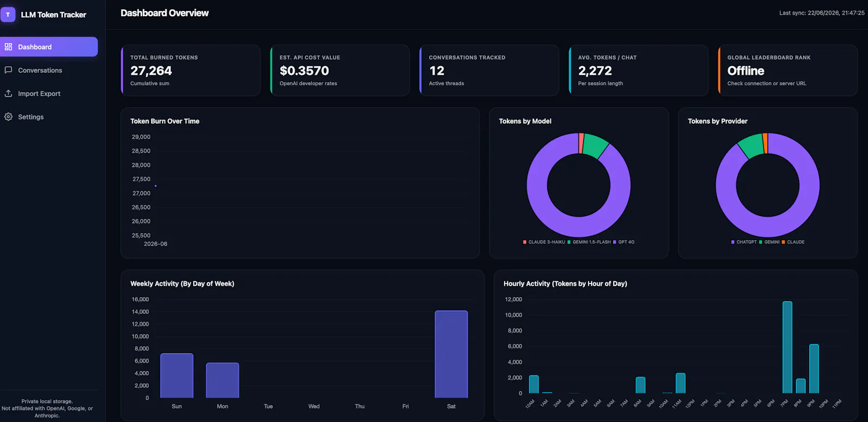Click the Token Burn Over Time data point

pyautogui.click(x=156, y=186)
